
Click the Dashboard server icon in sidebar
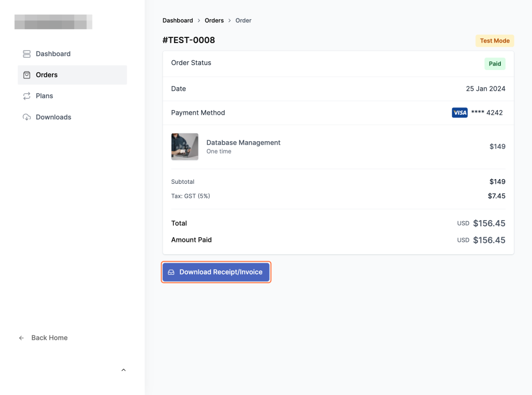pos(27,54)
